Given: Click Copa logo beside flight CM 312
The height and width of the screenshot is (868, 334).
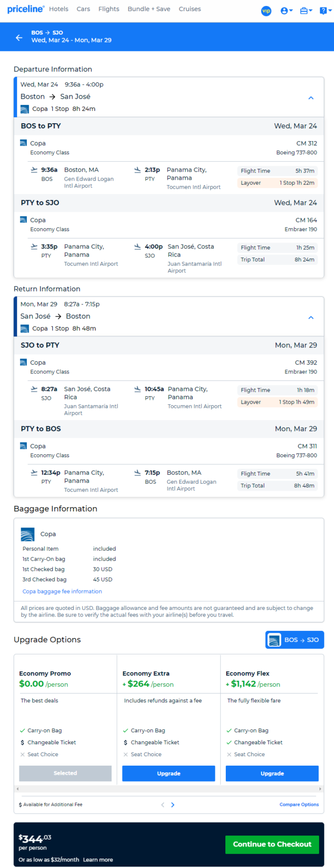Looking at the screenshot, I should (23, 143).
